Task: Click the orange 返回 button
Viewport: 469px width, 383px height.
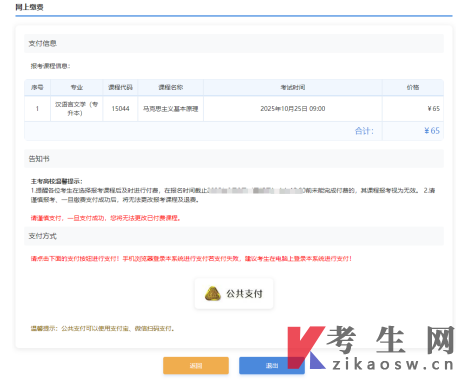Action: coord(196,366)
